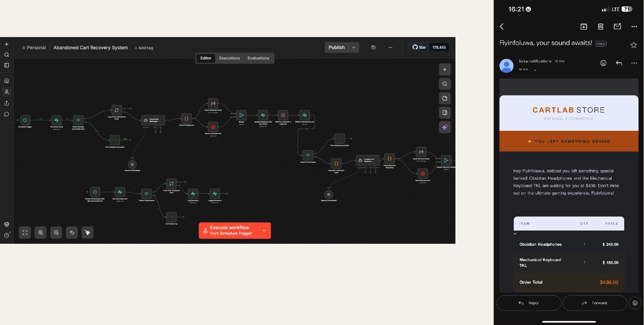
Task: Select the Generate a discount code node
Action: click(x=336, y=164)
